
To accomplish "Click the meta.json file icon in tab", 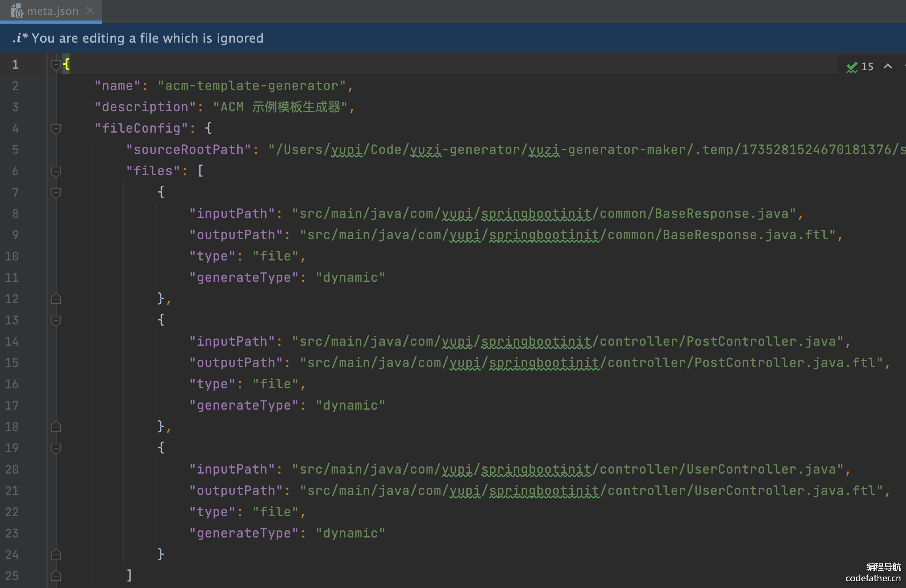I will tap(17, 11).
